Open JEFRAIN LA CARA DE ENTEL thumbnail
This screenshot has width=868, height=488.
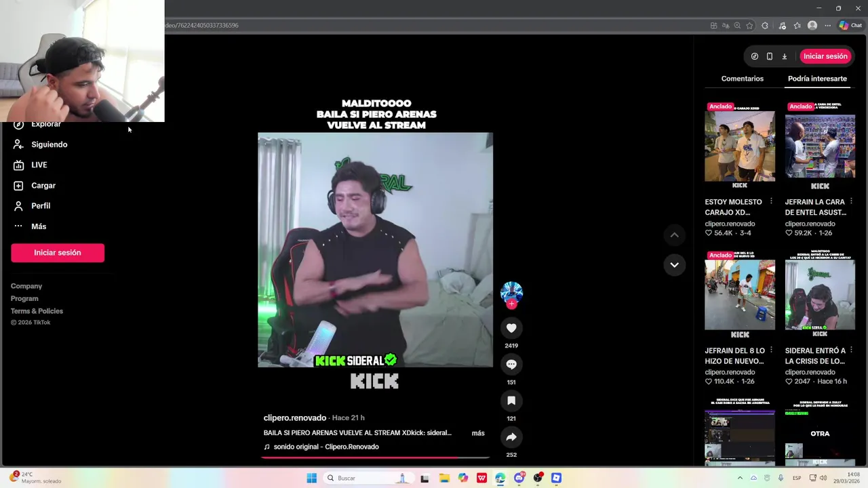[x=820, y=146]
